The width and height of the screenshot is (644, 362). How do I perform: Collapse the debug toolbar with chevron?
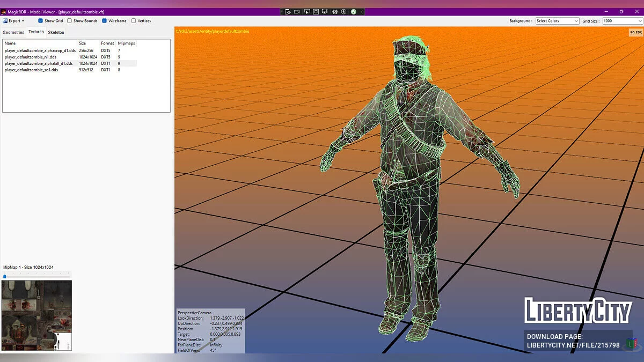tap(362, 11)
